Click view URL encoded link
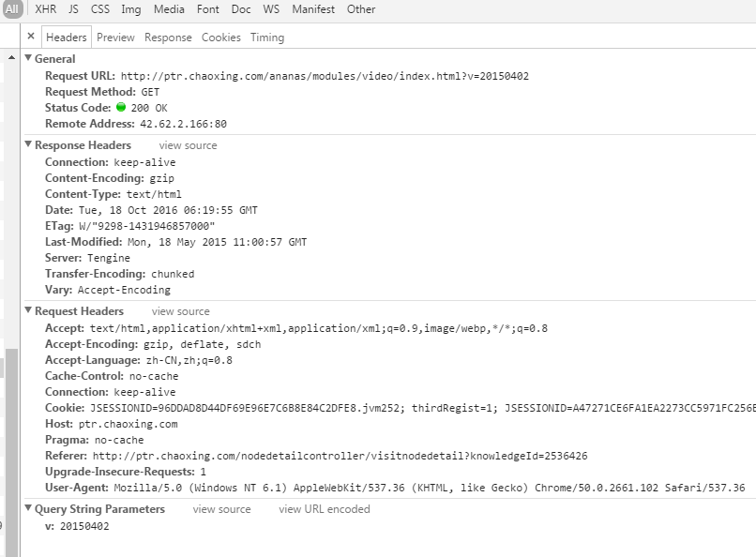The width and height of the screenshot is (756, 557). tap(325, 509)
